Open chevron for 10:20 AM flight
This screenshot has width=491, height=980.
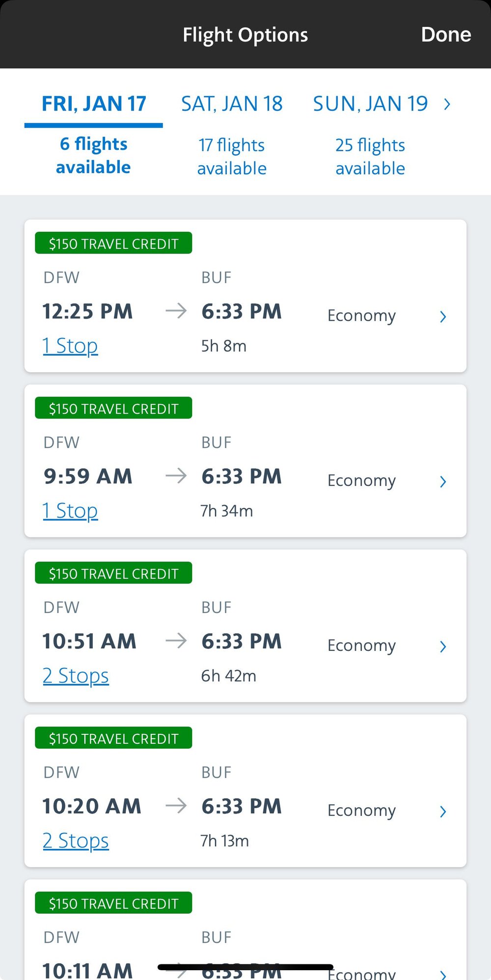[x=443, y=812]
